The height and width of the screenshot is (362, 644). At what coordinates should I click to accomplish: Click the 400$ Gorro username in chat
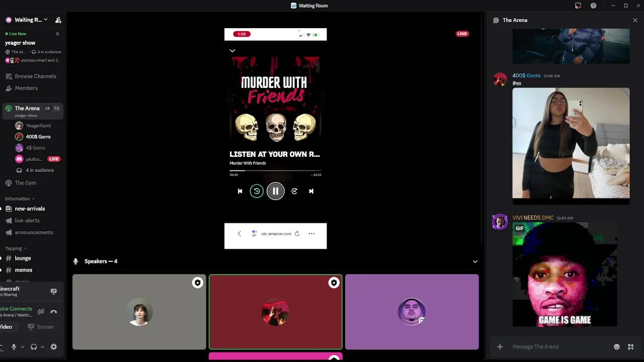(526, 76)
